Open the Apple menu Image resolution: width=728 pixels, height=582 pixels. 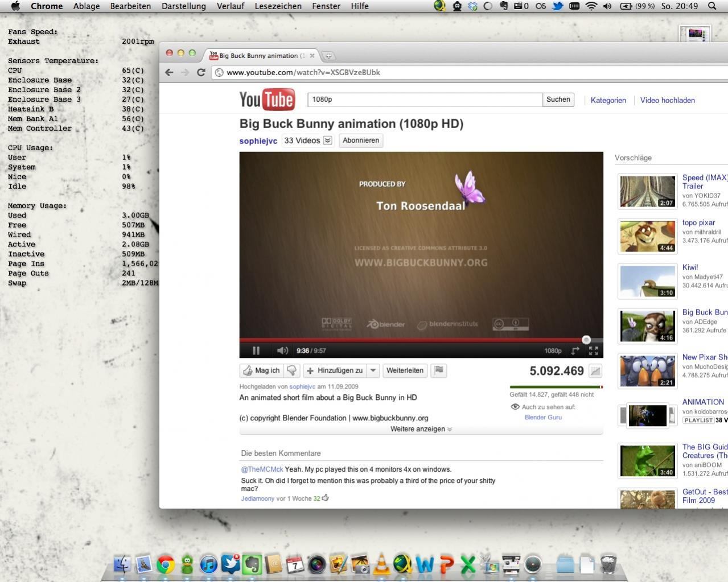point(15,6)
